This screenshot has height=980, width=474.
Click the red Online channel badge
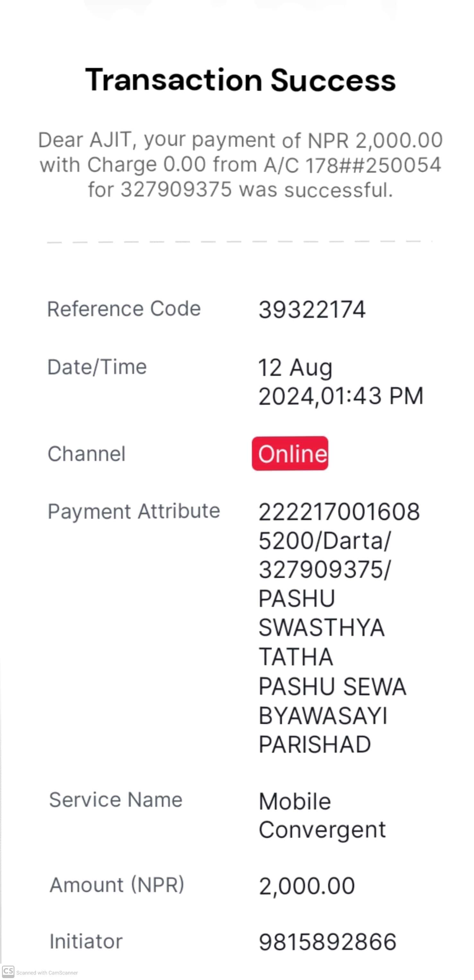click(x=290, y=453)
